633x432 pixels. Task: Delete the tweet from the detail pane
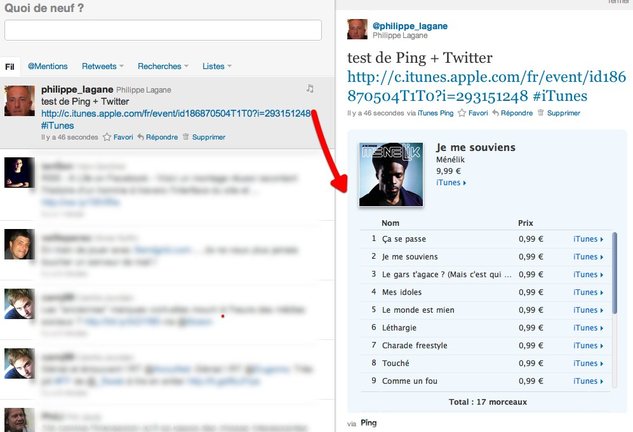(560, 113)
